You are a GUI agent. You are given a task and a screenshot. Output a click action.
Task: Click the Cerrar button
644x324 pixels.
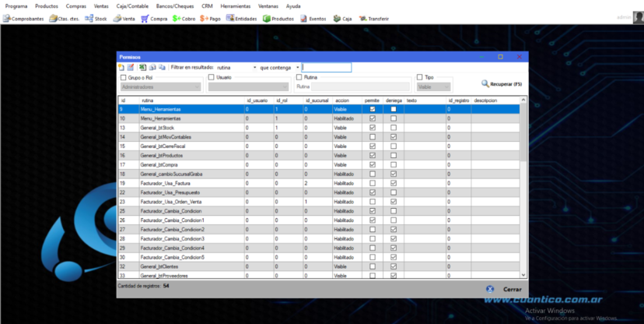(512, 289)
